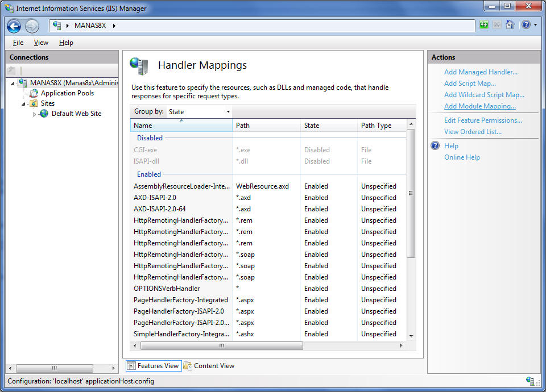Click the Back navigation arrow button
The image size is (546, 392).
pyautogui.click(x=14, y=26)
